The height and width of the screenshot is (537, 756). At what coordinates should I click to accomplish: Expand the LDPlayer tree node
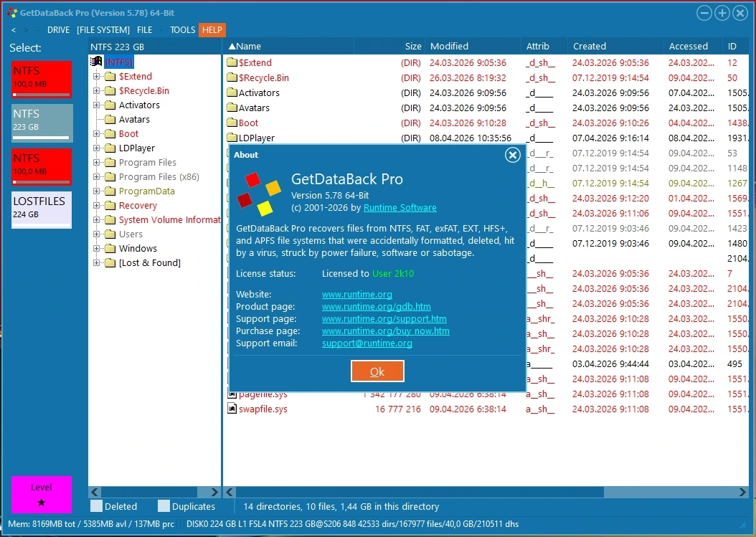(96, 148)
